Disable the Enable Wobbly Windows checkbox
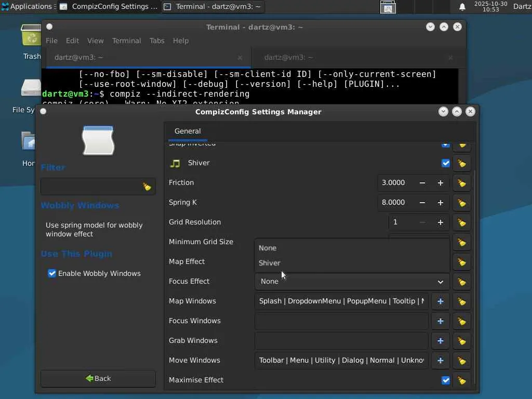 tap(52, 273)
